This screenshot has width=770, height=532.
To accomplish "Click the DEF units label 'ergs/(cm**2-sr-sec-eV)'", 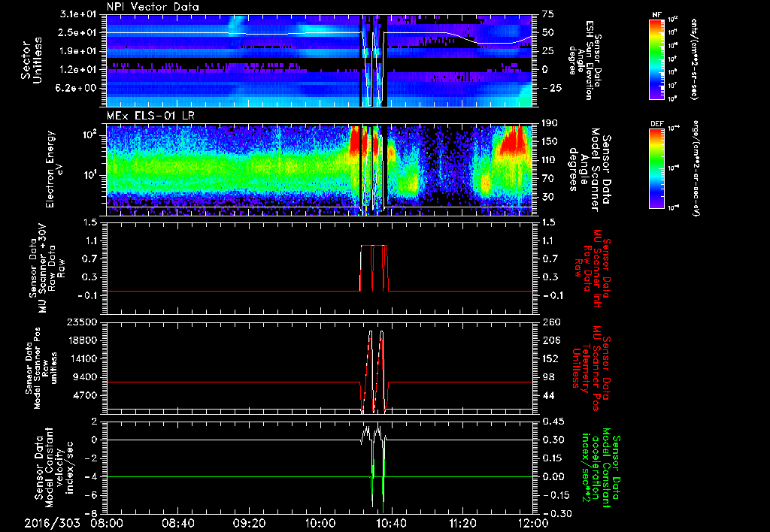I will [694, 168].
